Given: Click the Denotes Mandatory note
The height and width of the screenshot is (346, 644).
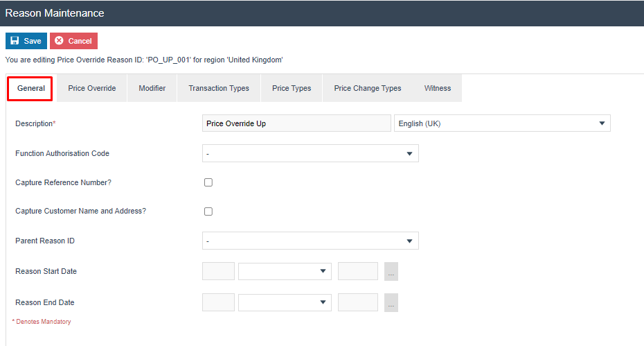Looking at the screenshot, I should [x=42, y=322].
